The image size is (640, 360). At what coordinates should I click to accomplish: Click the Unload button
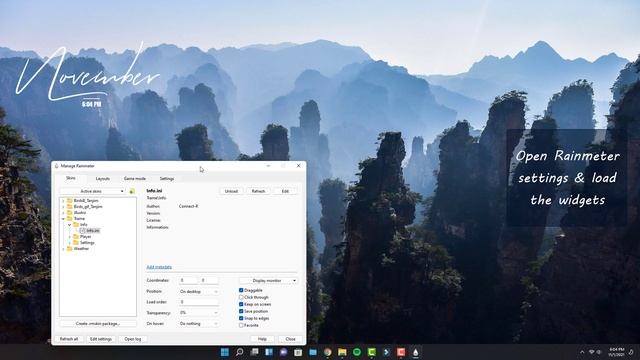point(231,191)
